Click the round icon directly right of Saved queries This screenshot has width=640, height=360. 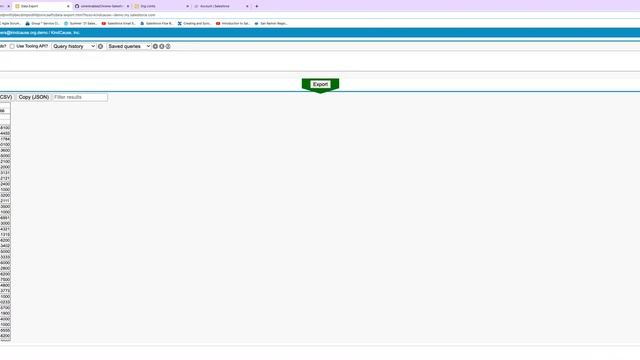155,47
